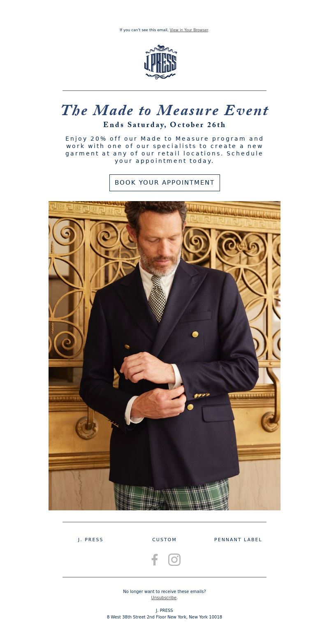
Task: Click the No longer want to receive text
Action: (164, 591)
